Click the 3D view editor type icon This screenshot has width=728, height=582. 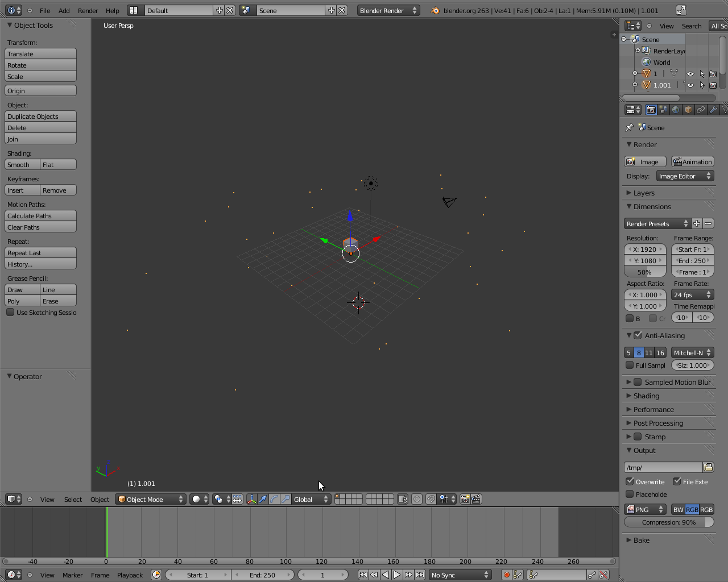[14, 499]
